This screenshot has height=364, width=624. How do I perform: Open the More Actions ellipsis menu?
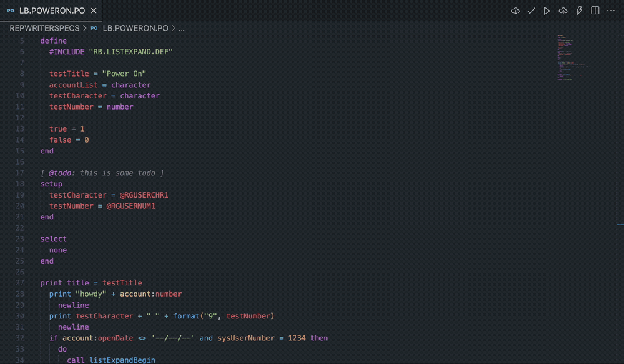point(611,11)
